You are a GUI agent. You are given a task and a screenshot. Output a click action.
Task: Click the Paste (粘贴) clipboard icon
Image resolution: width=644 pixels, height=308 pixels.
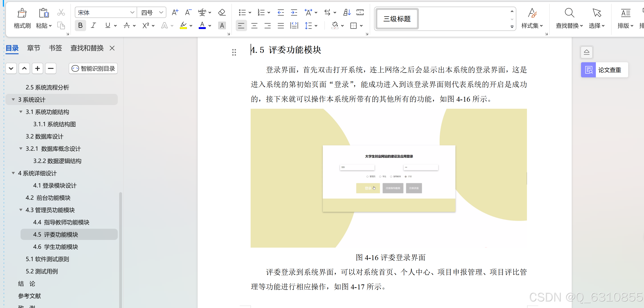[44, 13]
